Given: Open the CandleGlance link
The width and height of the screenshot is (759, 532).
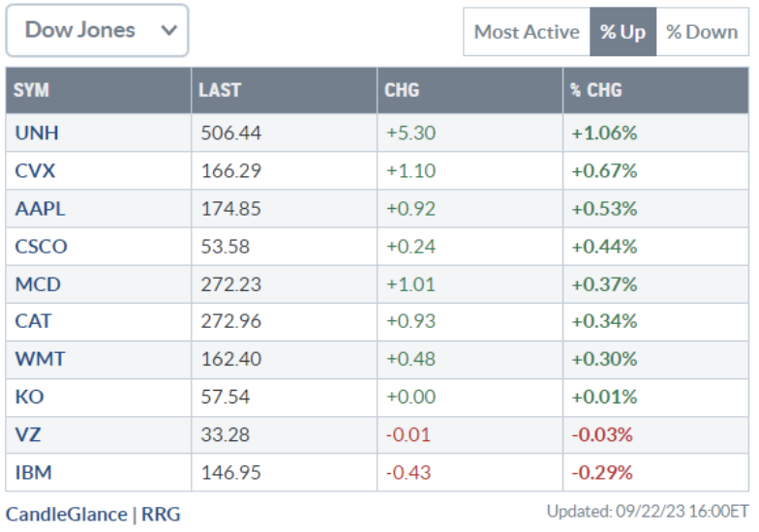Looking at the screenshot, I should (66, 514).
